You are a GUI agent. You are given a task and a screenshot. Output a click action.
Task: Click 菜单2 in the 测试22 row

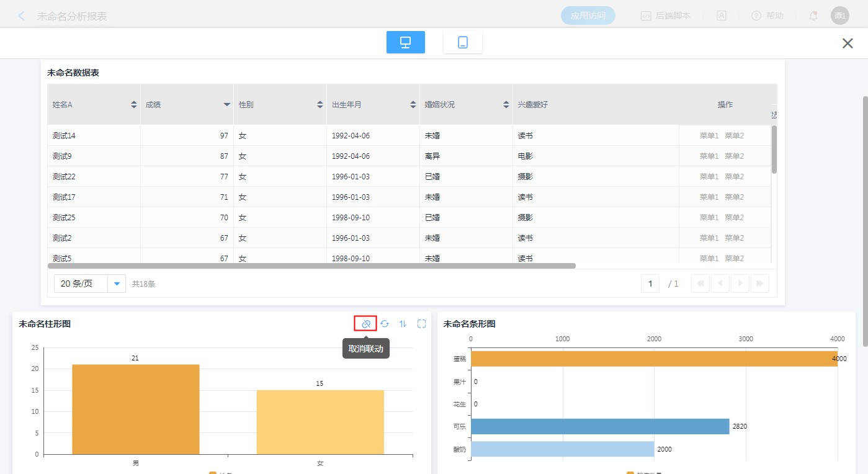pos(734,177)
